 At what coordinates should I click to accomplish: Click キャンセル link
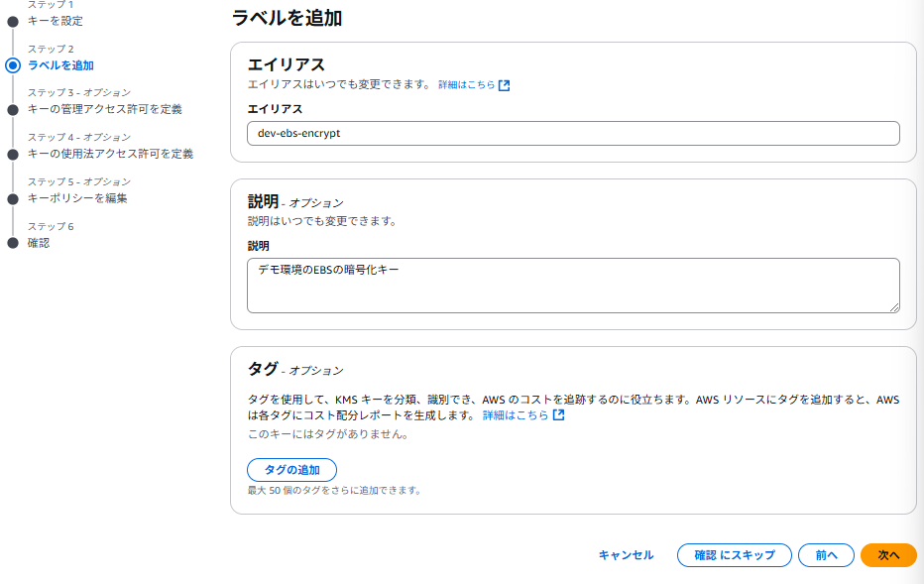[x=626, y=555]
